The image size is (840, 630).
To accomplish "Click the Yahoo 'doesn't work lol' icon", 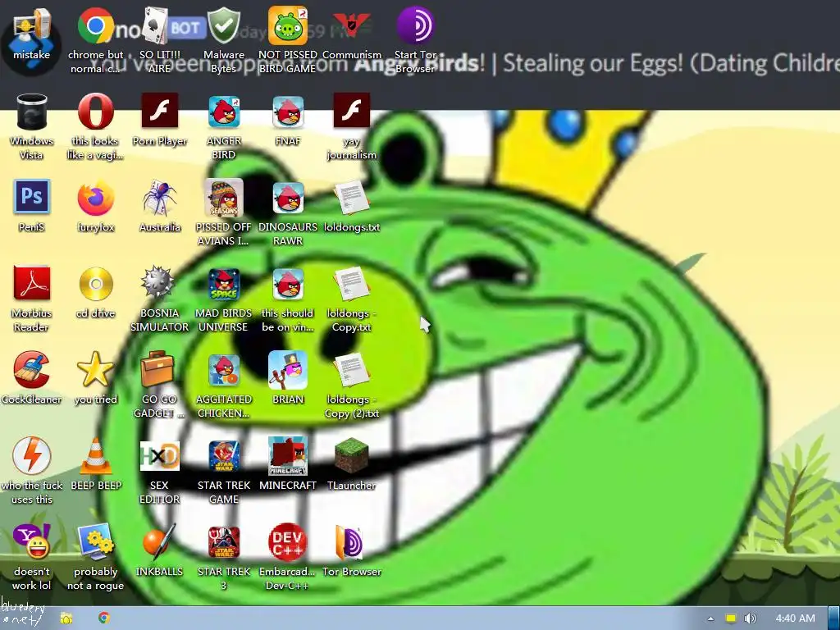I will (31, 541).
